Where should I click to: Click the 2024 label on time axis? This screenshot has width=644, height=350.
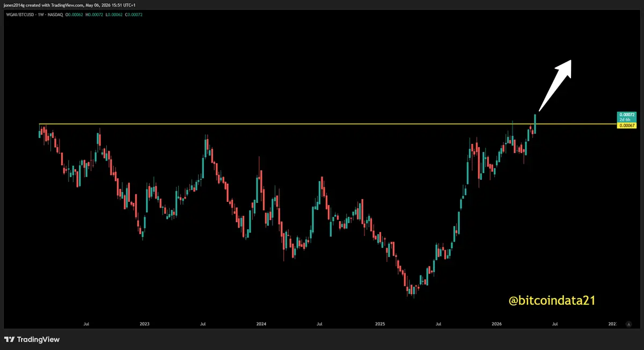261,324
